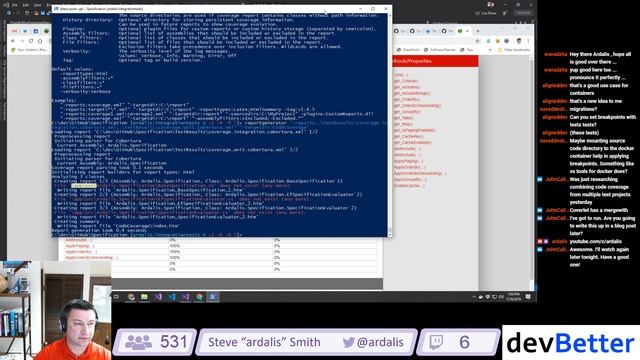The image size is (640, 360).
Task: Expand the bookmarks bar overflow arrow
Action: [490, 50]
